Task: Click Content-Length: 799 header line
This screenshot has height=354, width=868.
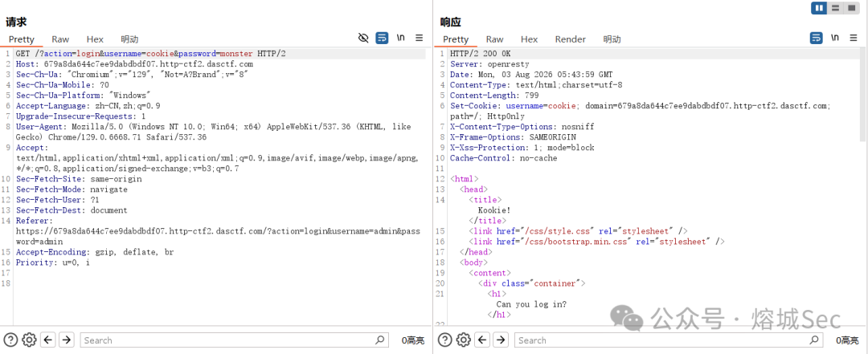Action: tap(494, 96)
